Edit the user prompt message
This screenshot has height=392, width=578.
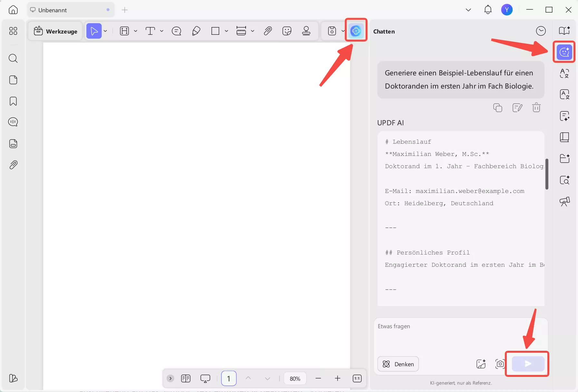tap(517, 108)
